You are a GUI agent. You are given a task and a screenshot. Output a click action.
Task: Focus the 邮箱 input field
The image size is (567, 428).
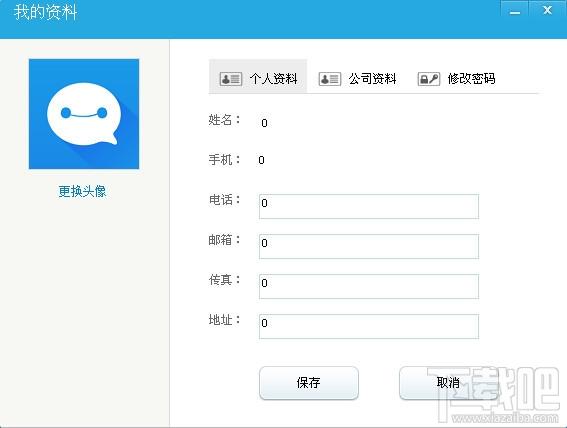coord(369,247)
